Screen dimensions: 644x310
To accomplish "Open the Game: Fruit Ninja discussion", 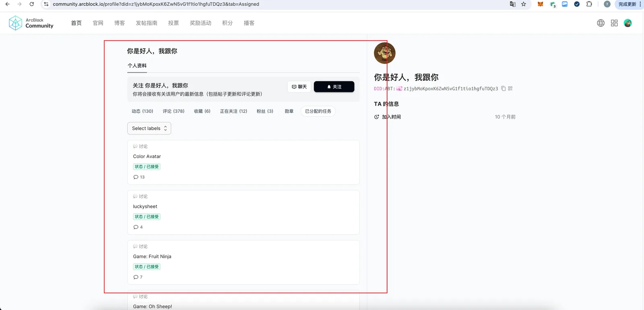I will [152, 256].
